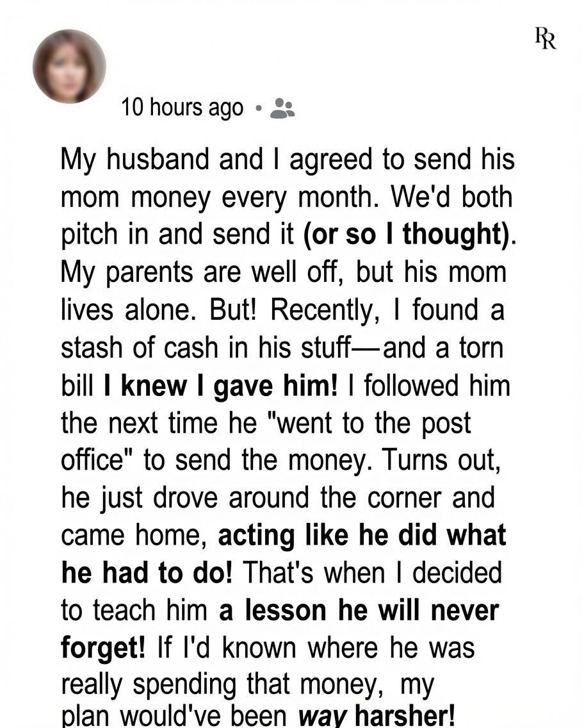Click the bold word 'forget!'
This screenshot has width=584, height=728.
(x=103, y=649)
